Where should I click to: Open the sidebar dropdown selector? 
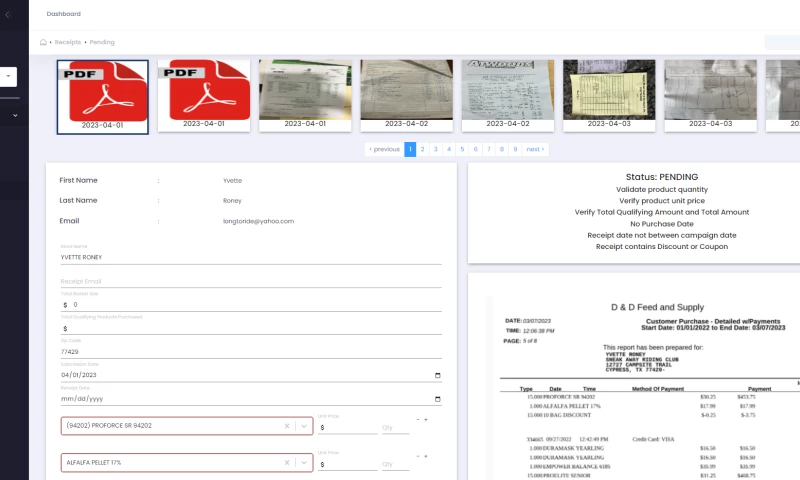pyautogui.click(x=9, y=76)
